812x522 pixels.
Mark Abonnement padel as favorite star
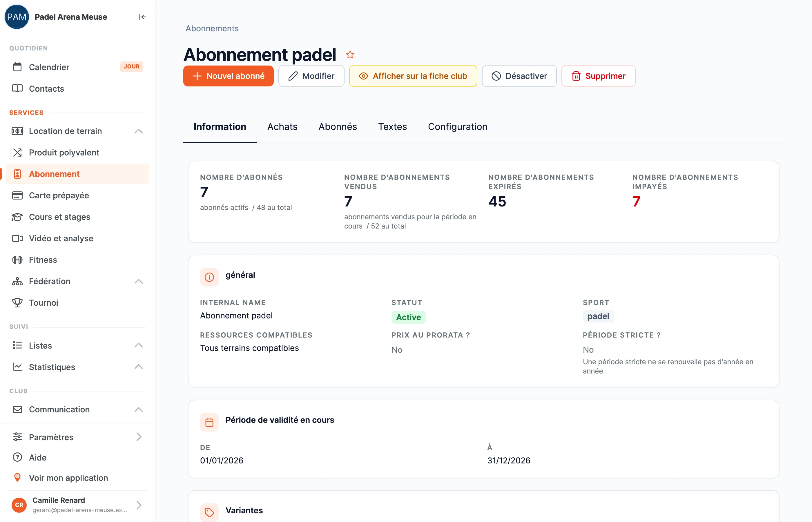350,55
